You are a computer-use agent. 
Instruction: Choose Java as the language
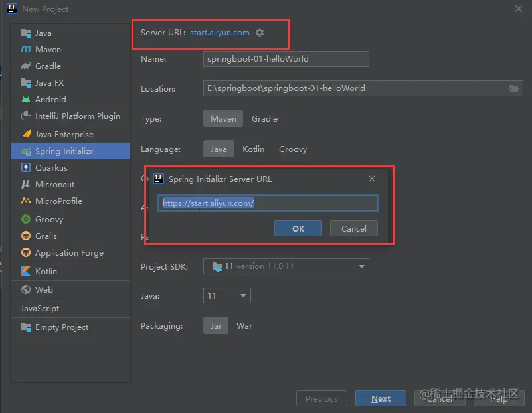click(x=219, y=149)
